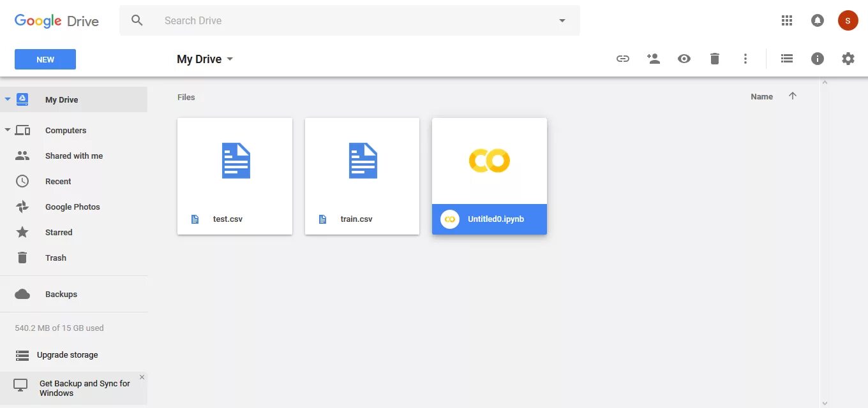
Task: Click the Starred star icon
Action: (x=22, y=232)
